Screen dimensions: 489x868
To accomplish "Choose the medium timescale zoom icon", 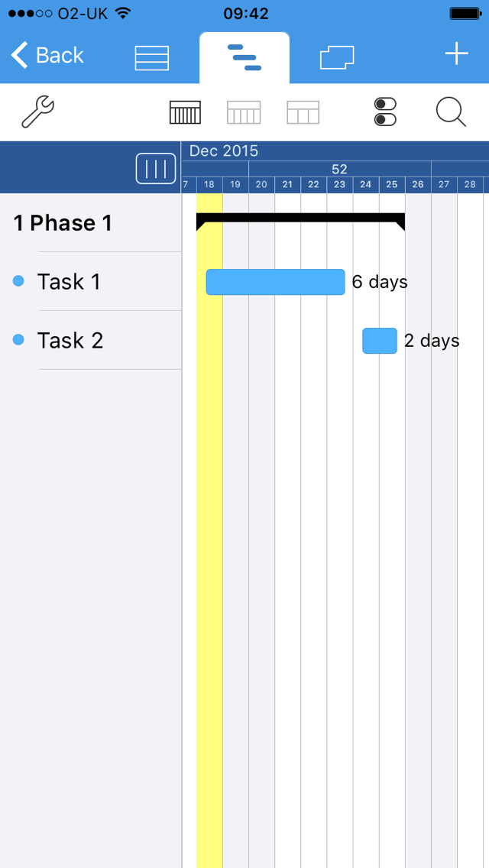I will pos(244,112).
